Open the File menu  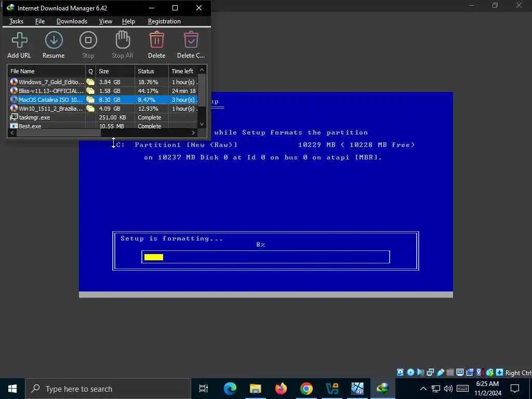pyautogui.click(x=40, y=21)
